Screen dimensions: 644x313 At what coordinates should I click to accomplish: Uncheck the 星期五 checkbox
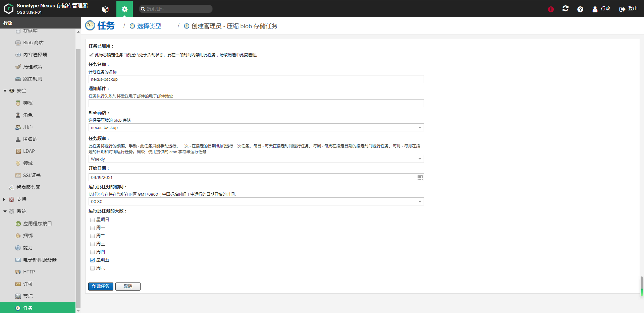[x=92, y=260]
